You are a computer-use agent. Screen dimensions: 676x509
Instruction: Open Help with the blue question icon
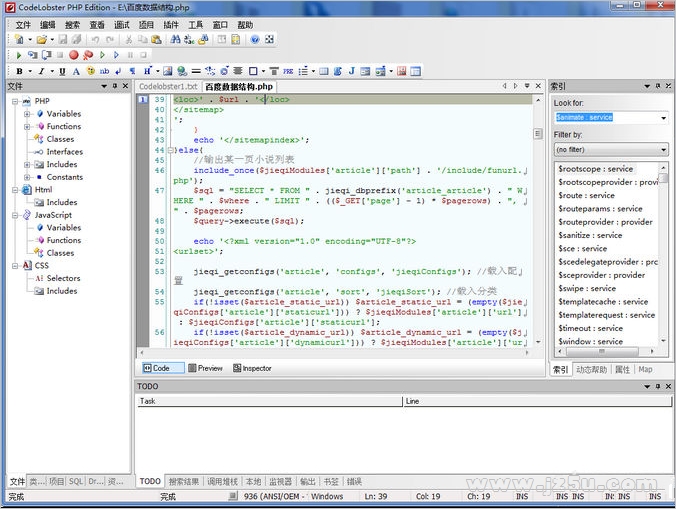point(255,40)
